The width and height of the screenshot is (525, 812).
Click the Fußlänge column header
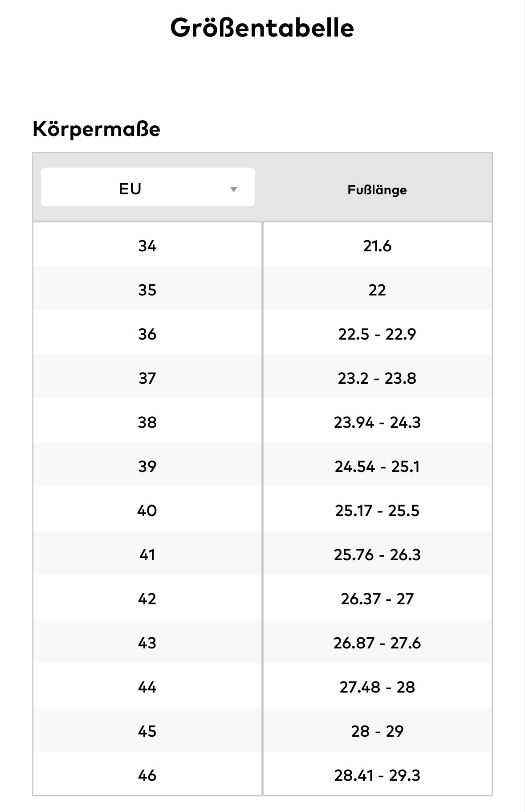coord(377,190)
